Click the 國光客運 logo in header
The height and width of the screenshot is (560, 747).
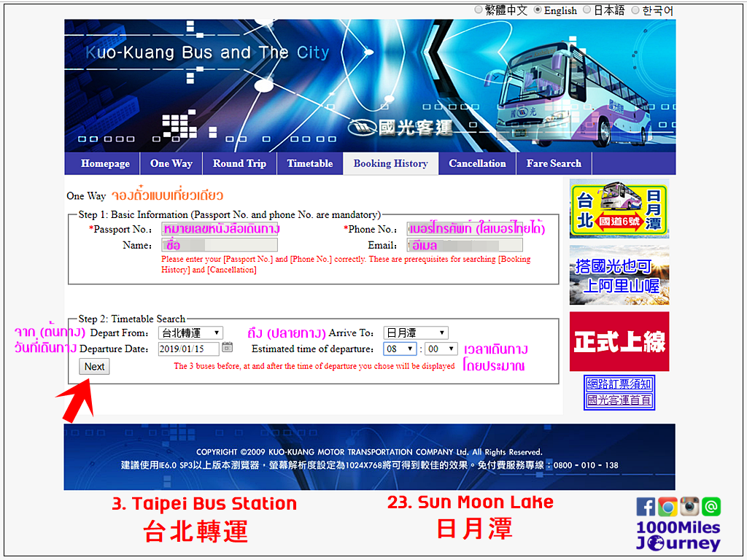400,127
